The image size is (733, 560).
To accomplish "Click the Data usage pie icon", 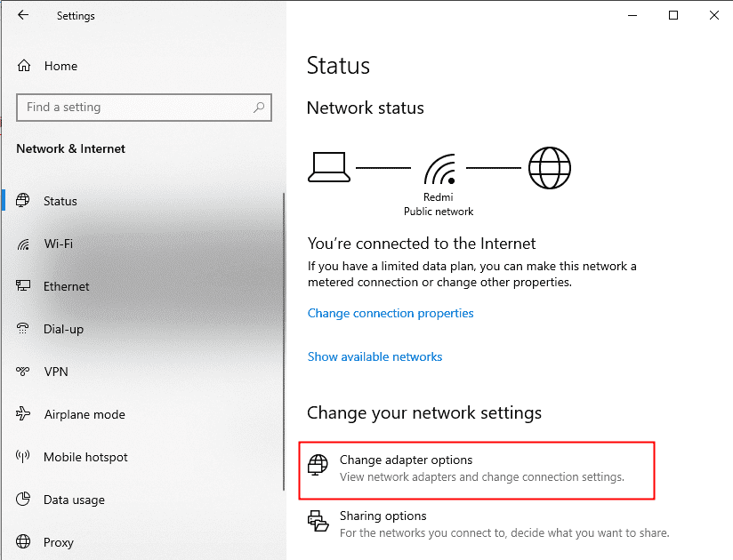I will (24, 500).
